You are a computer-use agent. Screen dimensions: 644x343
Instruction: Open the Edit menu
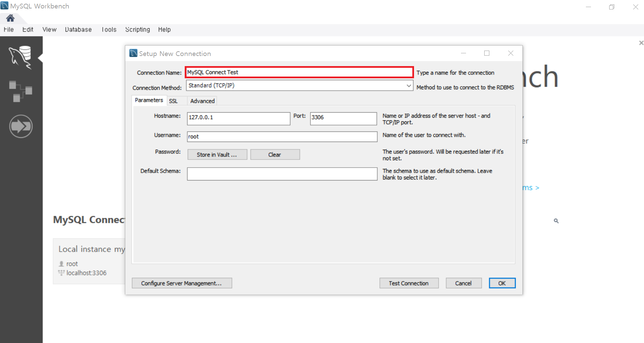click(x=28, y=30)
